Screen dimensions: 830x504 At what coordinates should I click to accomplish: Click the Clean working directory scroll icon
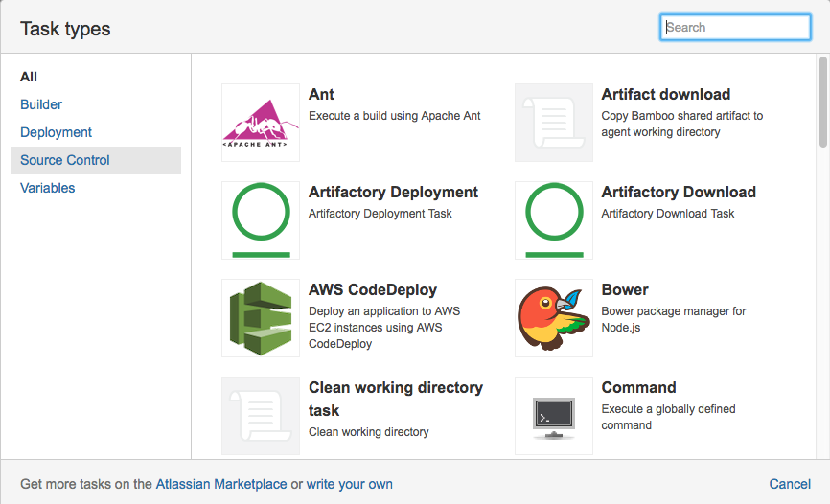click(261, 416)
